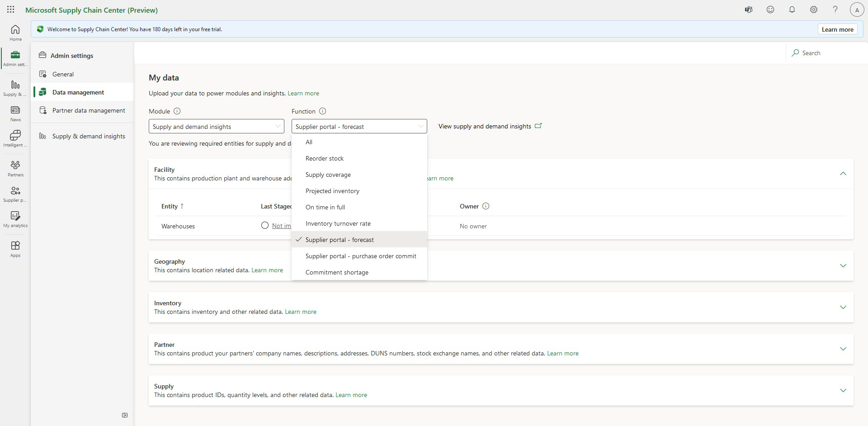Open News in left rail
Viewport: 868px width, 426px height.
(x=15, y=114)
